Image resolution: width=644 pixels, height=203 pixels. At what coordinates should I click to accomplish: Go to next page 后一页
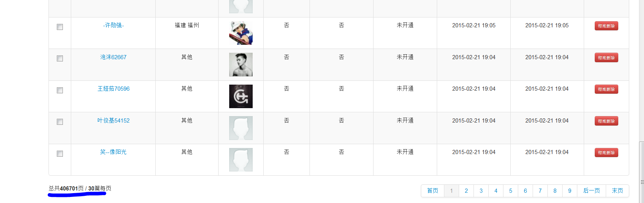(x=591, y=191)
